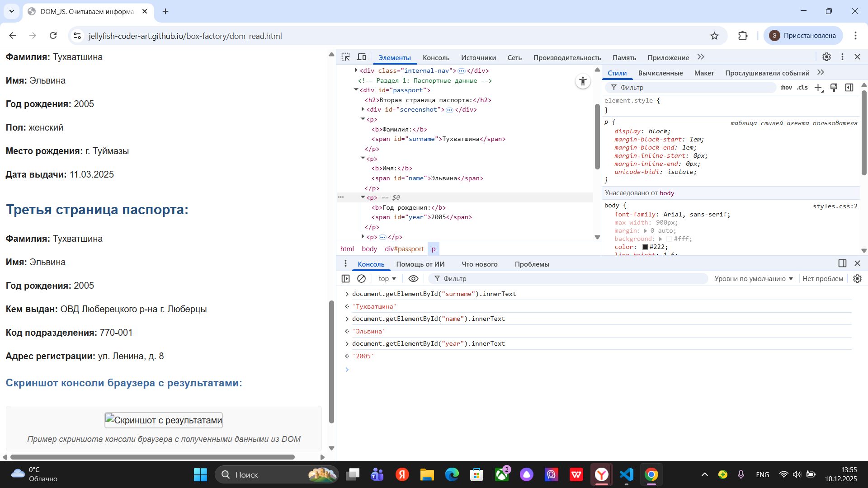This screenshot has width=868, height=488.
Task: Open the top JavaScript context dropdown
Action: click(387, 279)
